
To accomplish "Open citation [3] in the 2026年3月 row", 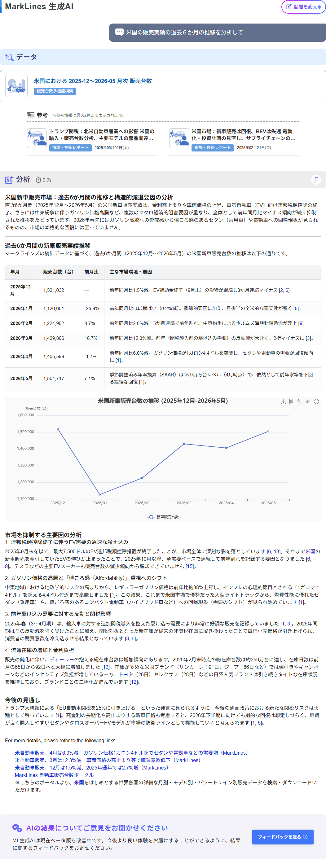I will point(308,338).
